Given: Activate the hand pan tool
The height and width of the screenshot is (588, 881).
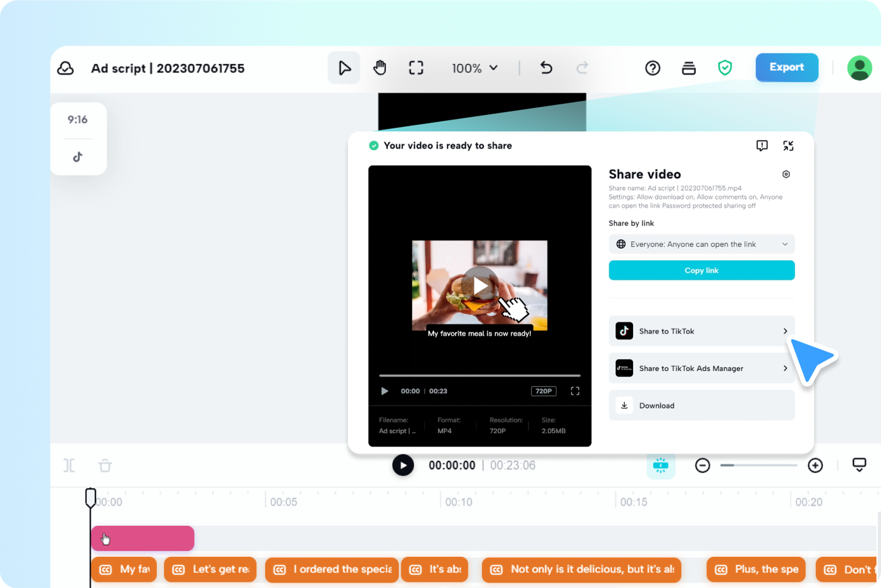Looking at the screenshot, I should [380, 68].
